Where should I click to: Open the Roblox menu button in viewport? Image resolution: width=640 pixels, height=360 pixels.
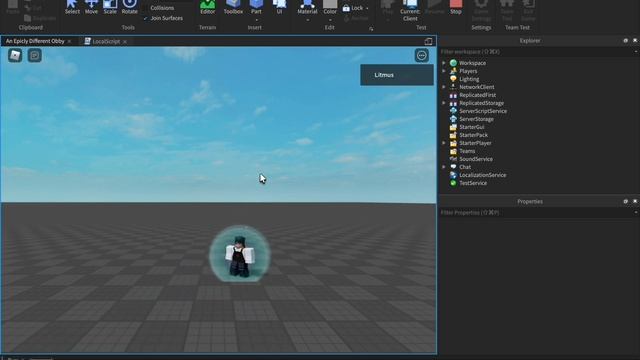[x=15, y=55]
